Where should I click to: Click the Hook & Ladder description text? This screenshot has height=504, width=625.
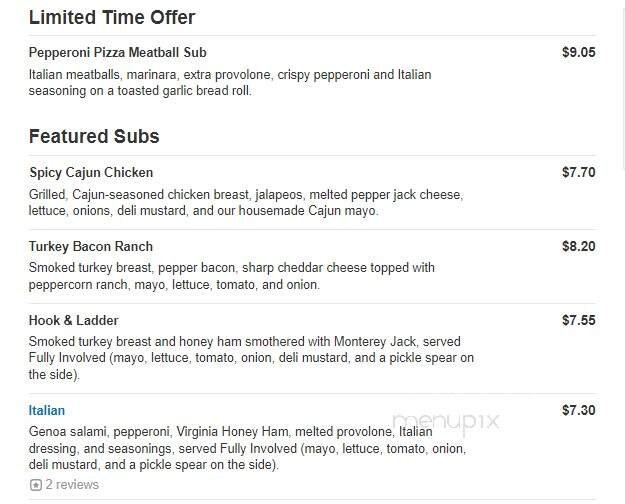(x=251, y=358)
